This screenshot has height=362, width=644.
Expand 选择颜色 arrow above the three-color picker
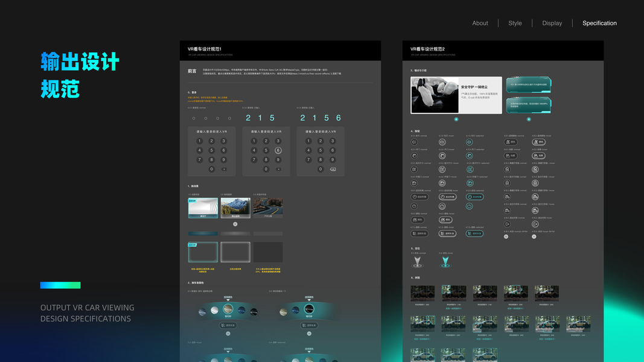click(x=309, y=300)
